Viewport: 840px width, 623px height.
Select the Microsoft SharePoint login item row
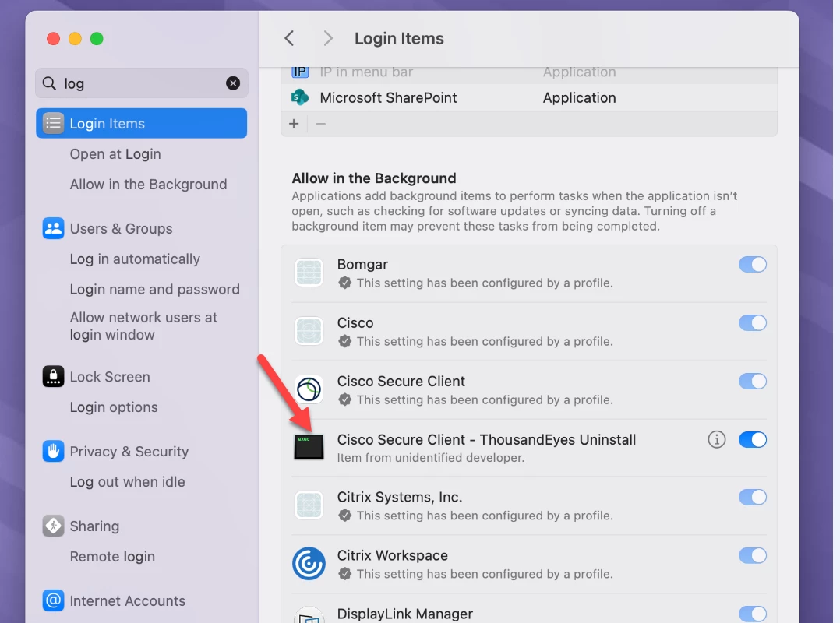[529, 98]
